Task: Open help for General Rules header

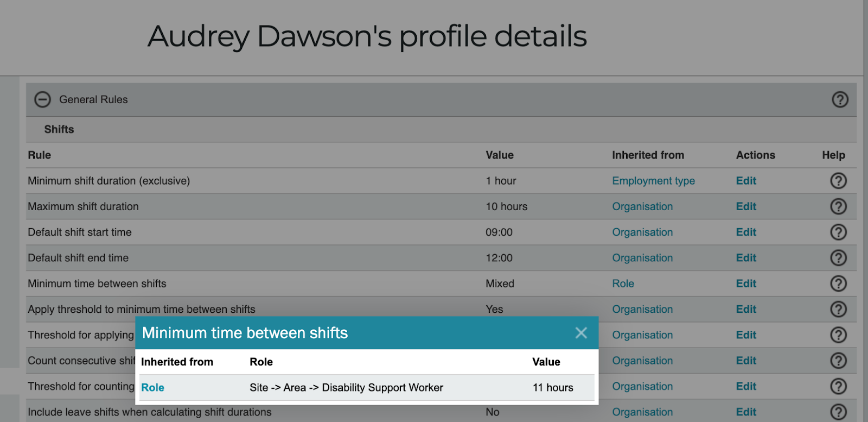Action: pyautogui.click(x=840, y=99)
